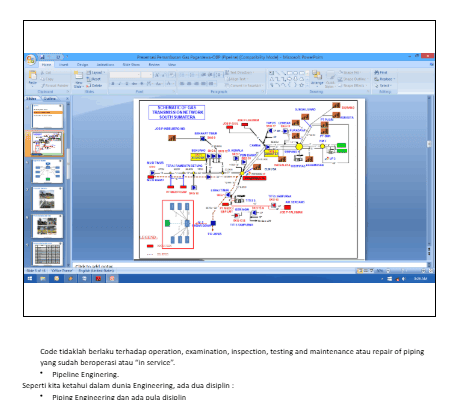Click the Copy button in Clipboard group
The height and width of the screenshot is (400, 452).
(47, 79)
